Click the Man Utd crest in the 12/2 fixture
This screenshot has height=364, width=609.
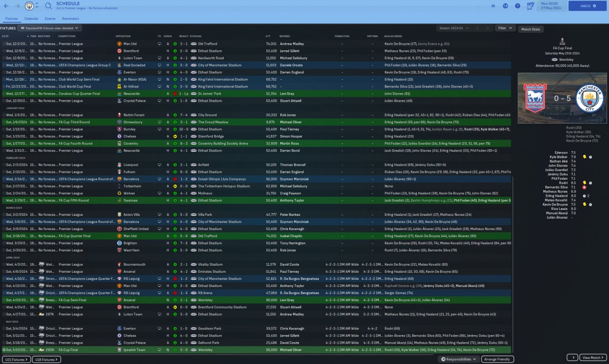click(x=119, y=44)
